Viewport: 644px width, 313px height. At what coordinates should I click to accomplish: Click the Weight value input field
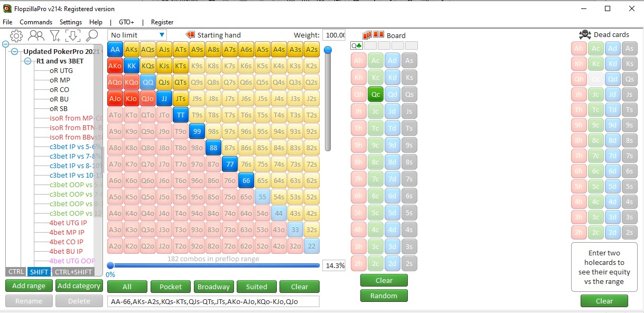pyautogui.click(x=334, y=35)
